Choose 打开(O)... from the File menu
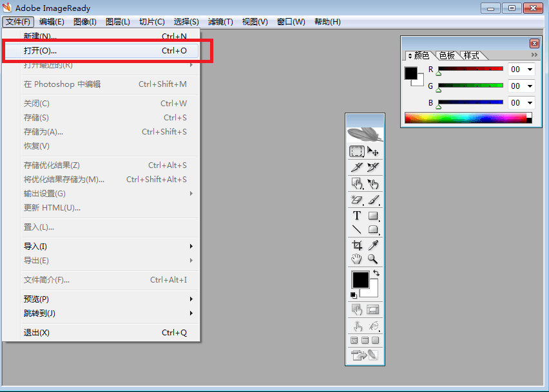This screenshot has width=549, height=392. [101, 51]
